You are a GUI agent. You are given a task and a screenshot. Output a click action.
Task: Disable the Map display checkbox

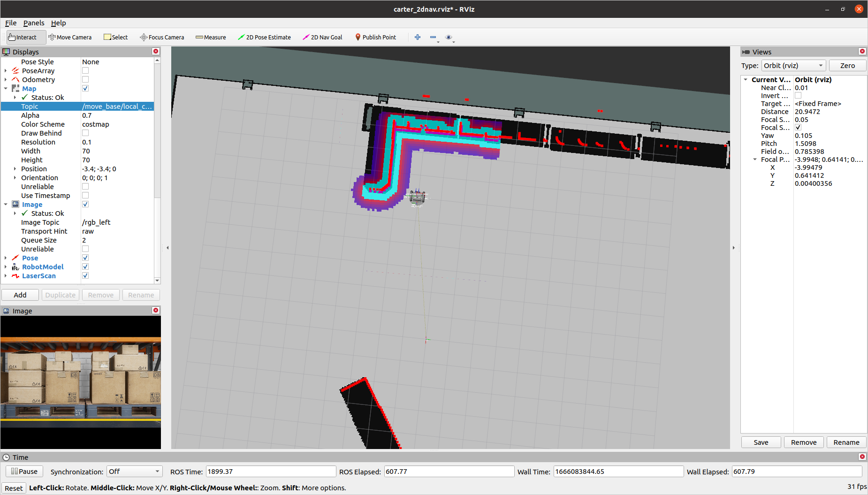[x=85, y=89]
